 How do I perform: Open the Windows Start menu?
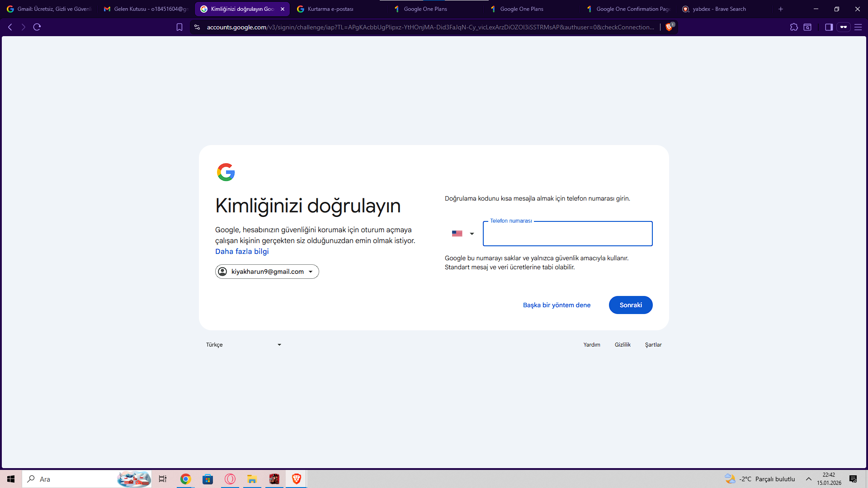11,479
